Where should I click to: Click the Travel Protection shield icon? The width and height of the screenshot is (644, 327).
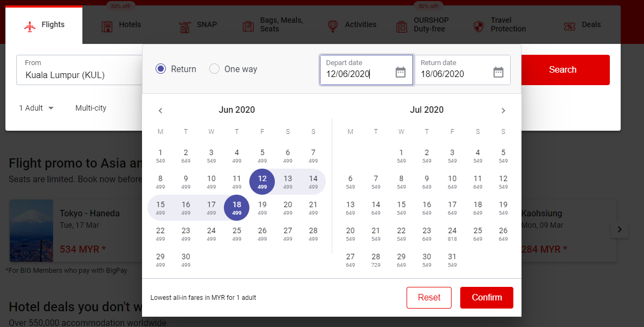(479, 26)
